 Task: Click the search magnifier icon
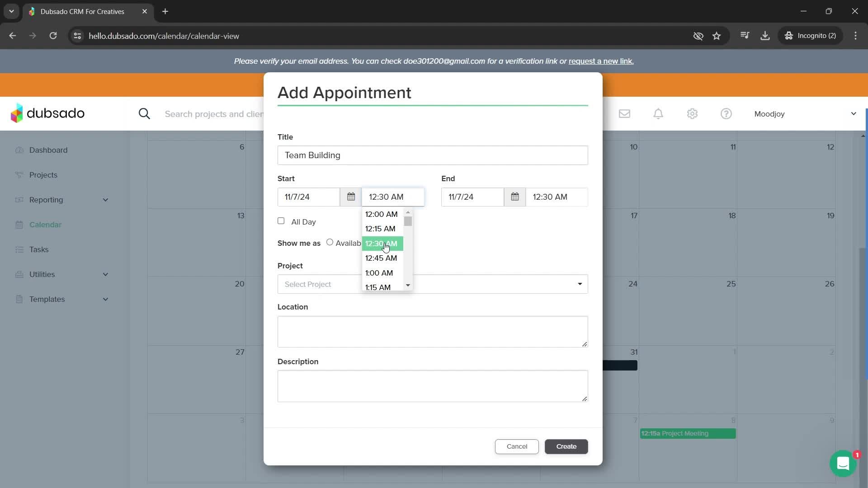pos(144,114)
